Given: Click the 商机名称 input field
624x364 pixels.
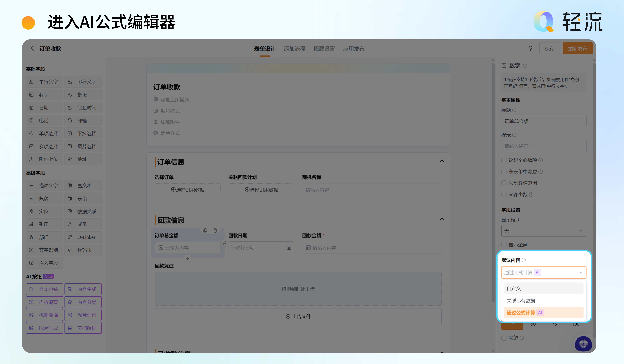Looking at the screenshot, I should (x=372, y=190).
